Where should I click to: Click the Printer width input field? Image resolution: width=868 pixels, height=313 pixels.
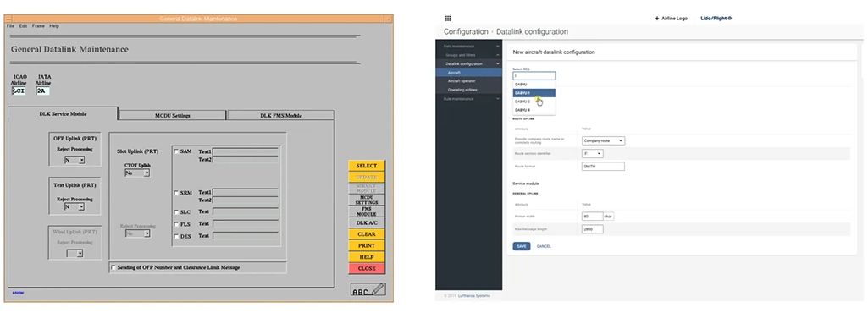(592, 217)
